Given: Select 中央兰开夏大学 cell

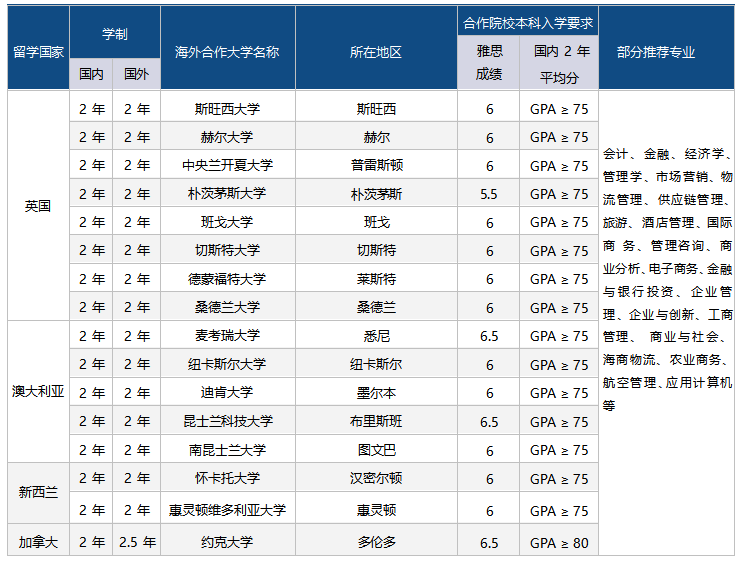Looking at the screenshot, I should click(x=227, y=165).
